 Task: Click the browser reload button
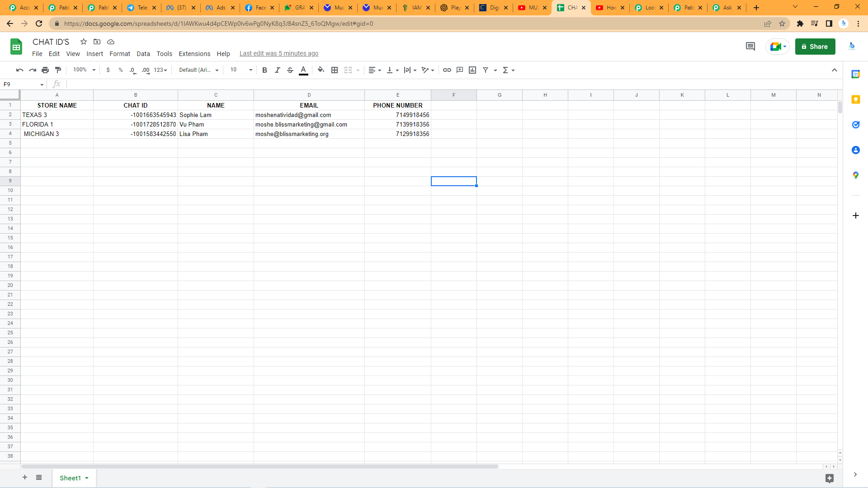(x=39, y=23)
